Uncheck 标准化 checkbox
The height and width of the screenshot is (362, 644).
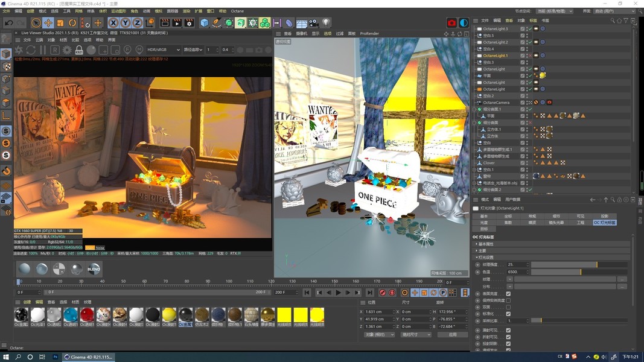coord(508,314)
